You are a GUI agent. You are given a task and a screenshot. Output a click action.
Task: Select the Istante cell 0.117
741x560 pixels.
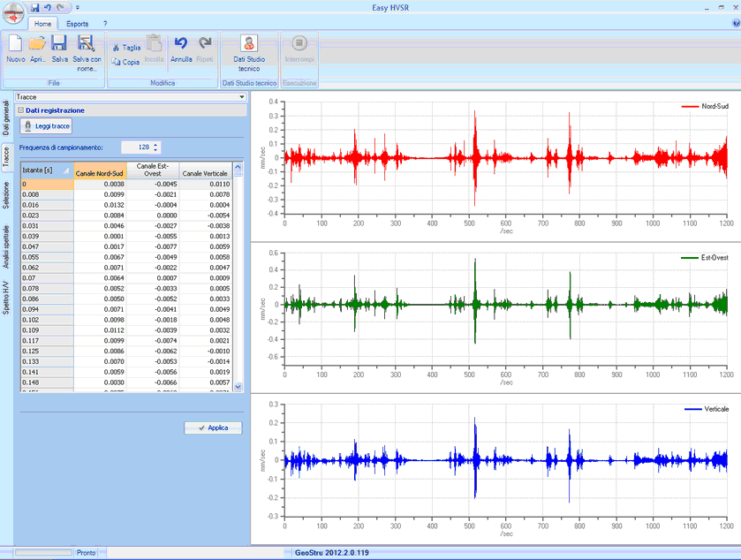click(x=48, y=341)
